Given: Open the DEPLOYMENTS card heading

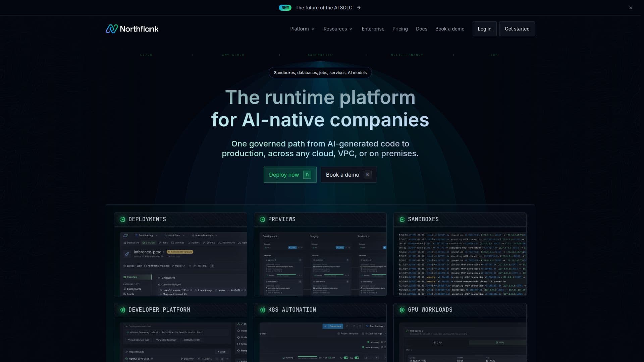Looking at the screenshot, I should tap(147, 219).
